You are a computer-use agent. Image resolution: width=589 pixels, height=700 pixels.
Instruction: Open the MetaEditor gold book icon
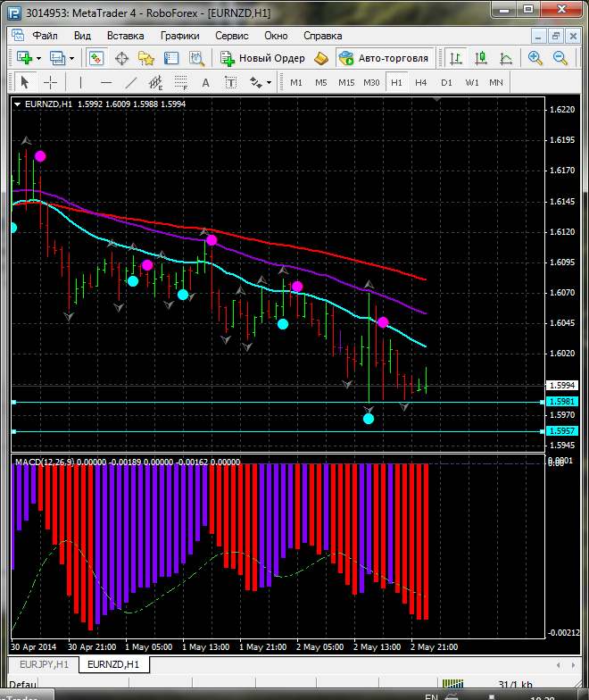(x=321, y=59)
